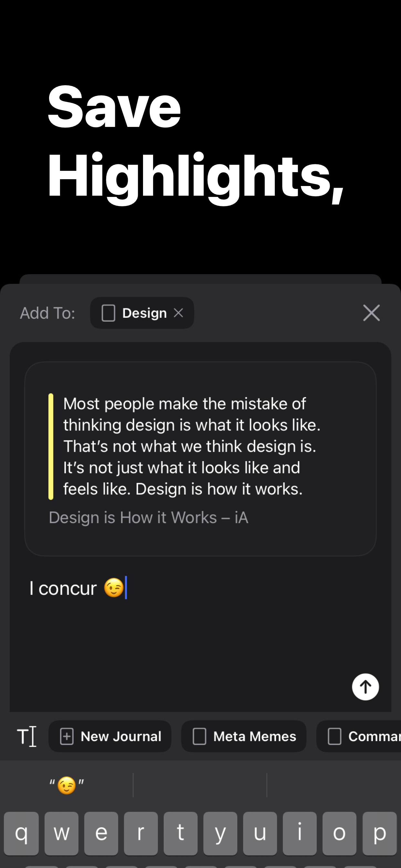This screenshot has width=401, height=868.
Task: Tap the Meta Memes journal icon
Action: 200,736
